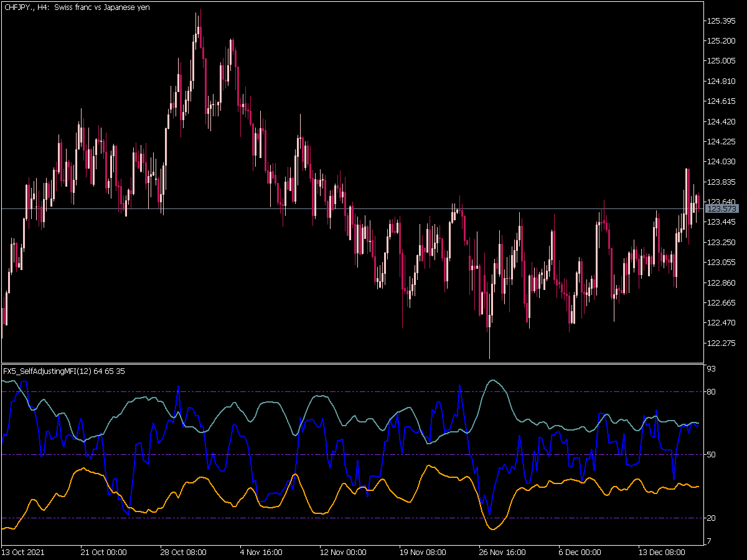
Task: Click the 6 Dec 00:00 time label
Action: [x=580, y=552]
